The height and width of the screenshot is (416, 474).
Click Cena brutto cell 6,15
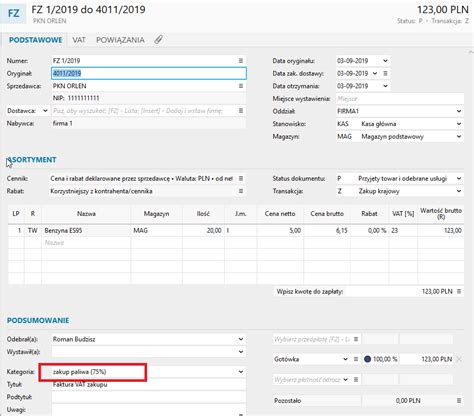coord(327,230)
